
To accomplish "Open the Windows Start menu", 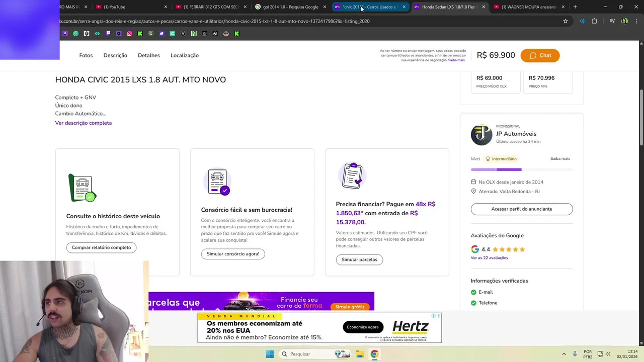I will pyautogui.click(x=270, y=354).
